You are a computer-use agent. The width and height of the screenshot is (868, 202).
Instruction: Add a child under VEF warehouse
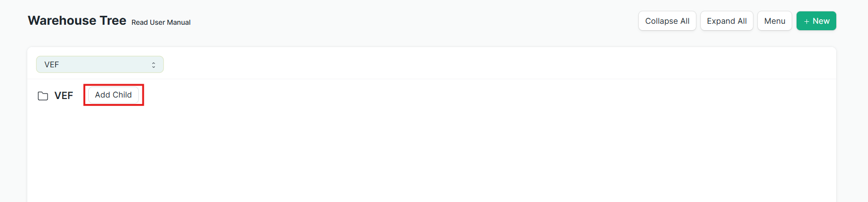[x=114, y=95]
